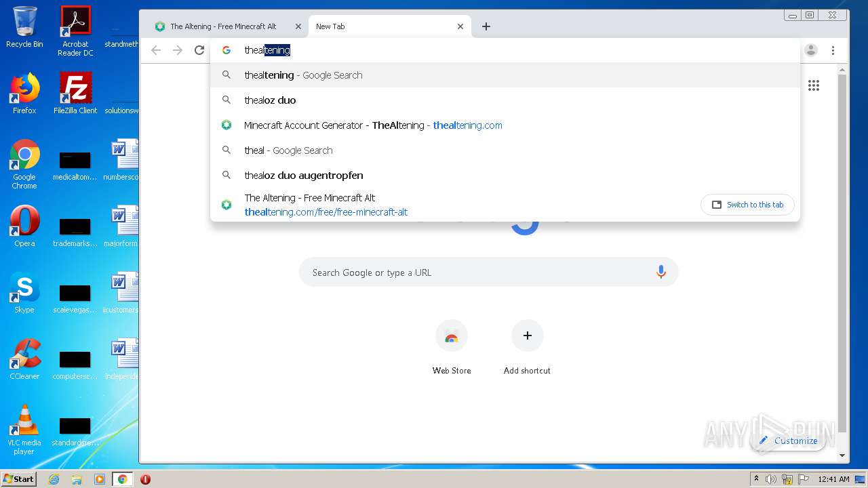The height and width of the screenshot is (488, 868).
Task: Select thealtening.com/free/free-minecraft-alt suggestion
Action: tap(454, 205)
